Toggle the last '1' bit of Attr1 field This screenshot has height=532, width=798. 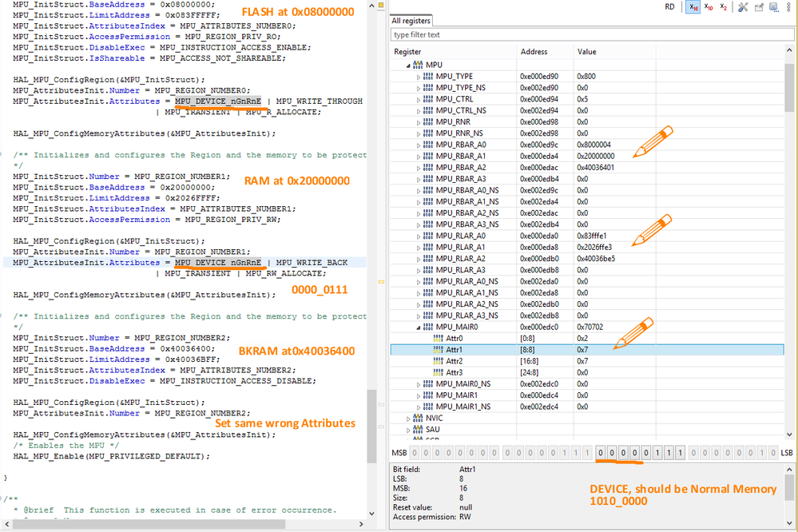[x=681, y=454]
